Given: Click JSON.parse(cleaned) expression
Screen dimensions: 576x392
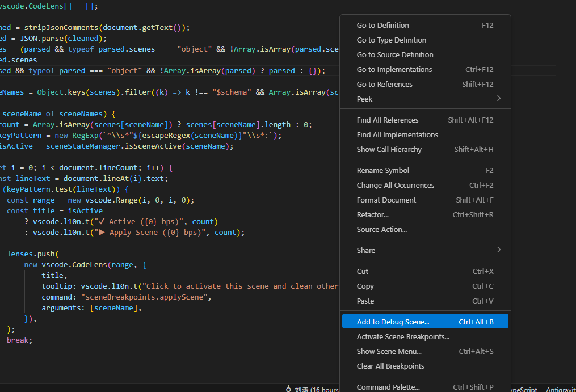Looking at the screenshot, I should (x=61, y=38).
